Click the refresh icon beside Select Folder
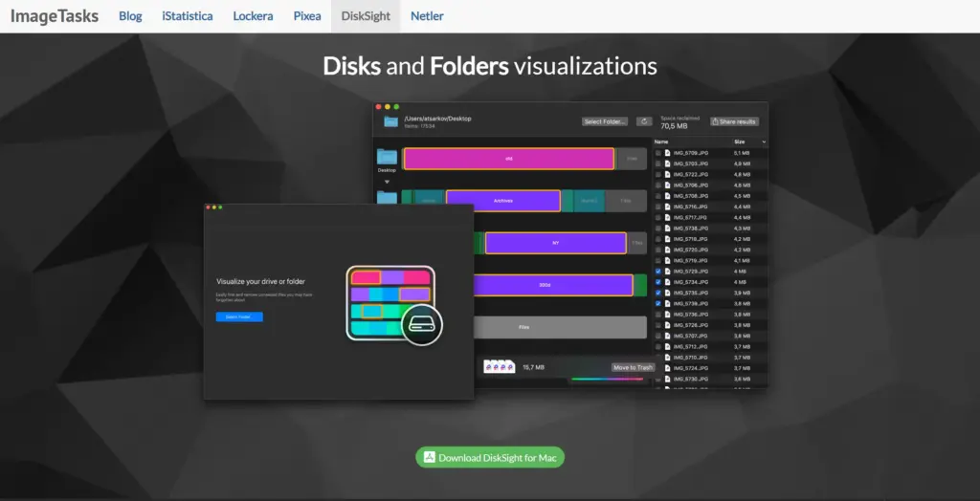The width and height of the screenshot is (980, 501). click(x=645, y=121)
